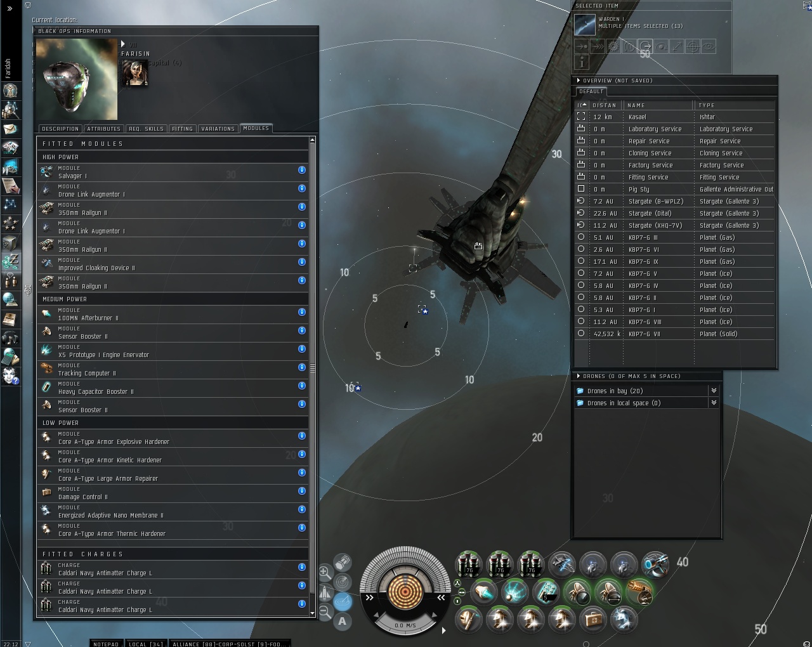The height and width of the screenshot is (647, 812).
Task: Open the Description tab
Action: [x=60, y=129]
